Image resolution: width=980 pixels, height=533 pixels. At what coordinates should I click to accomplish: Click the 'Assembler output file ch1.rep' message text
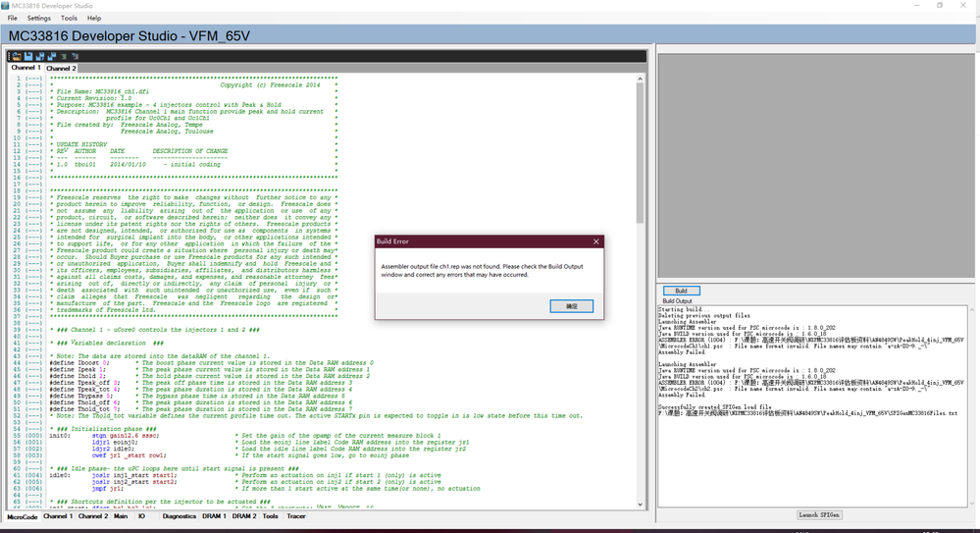(482, 270)
